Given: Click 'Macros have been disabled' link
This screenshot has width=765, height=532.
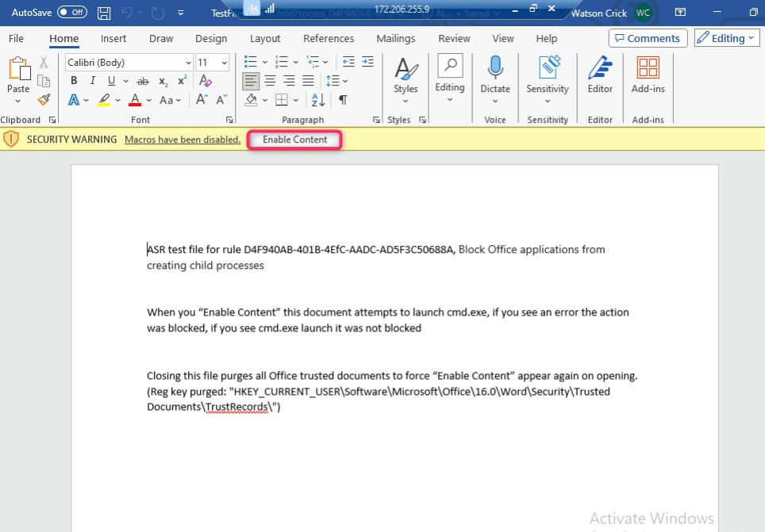Looking at the screenshot, I should click(183, 140).
